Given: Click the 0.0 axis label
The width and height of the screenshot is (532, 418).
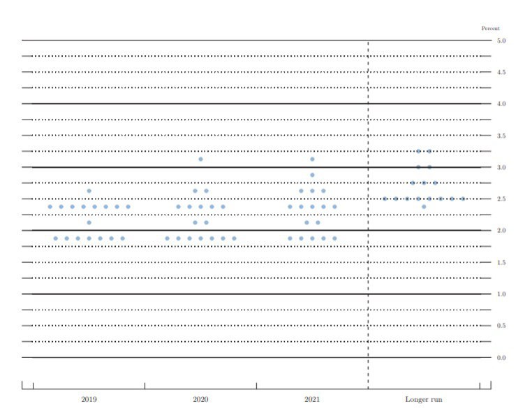Looking at the screenshot, I should click(x=501, y=358).
